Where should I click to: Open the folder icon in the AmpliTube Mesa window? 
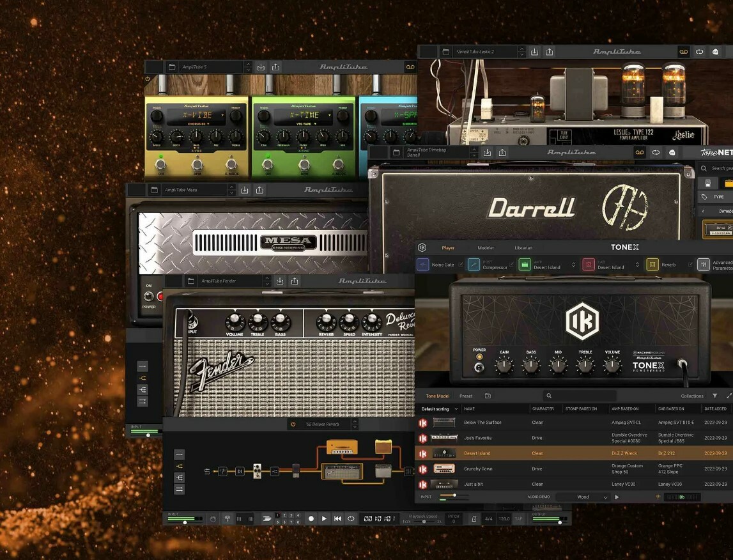154,190
